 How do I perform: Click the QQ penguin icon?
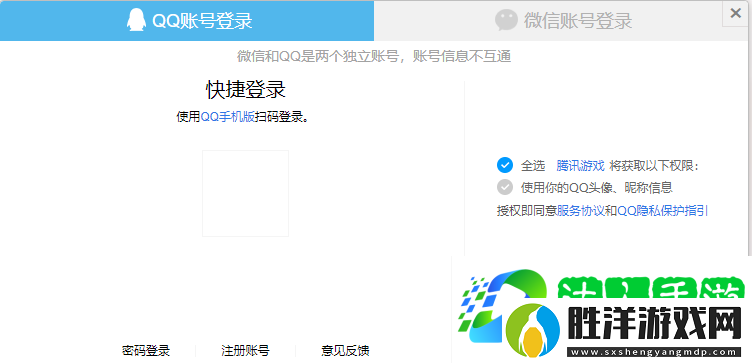pyautogui.click(x=137, y=20)
